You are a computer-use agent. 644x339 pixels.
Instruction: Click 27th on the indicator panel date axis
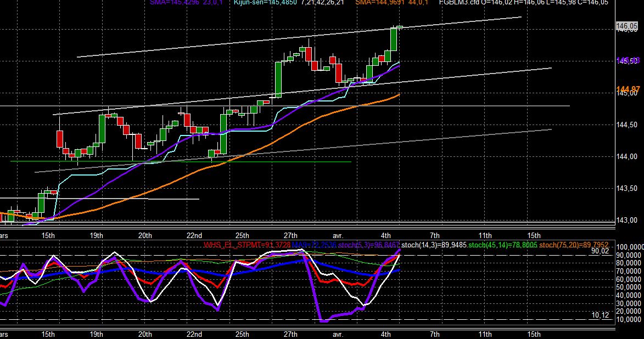point(290,334)
